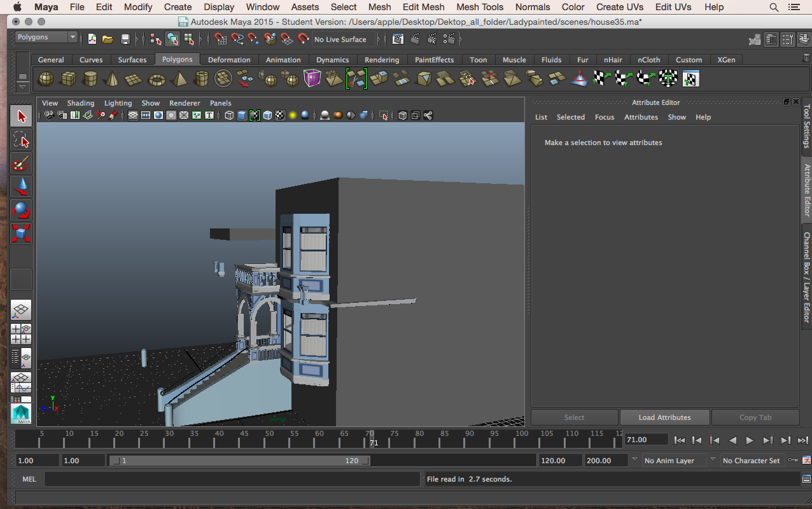Select the polygon sphere creation tool
This screenshot has height=509, width=812.
(46, 78)
